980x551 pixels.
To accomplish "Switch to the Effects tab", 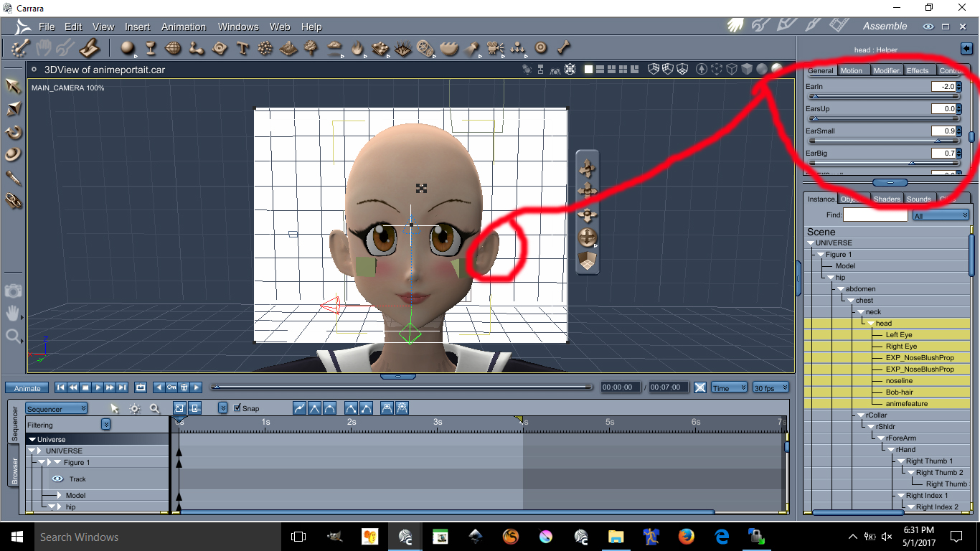I will click(x=918, y=70).
